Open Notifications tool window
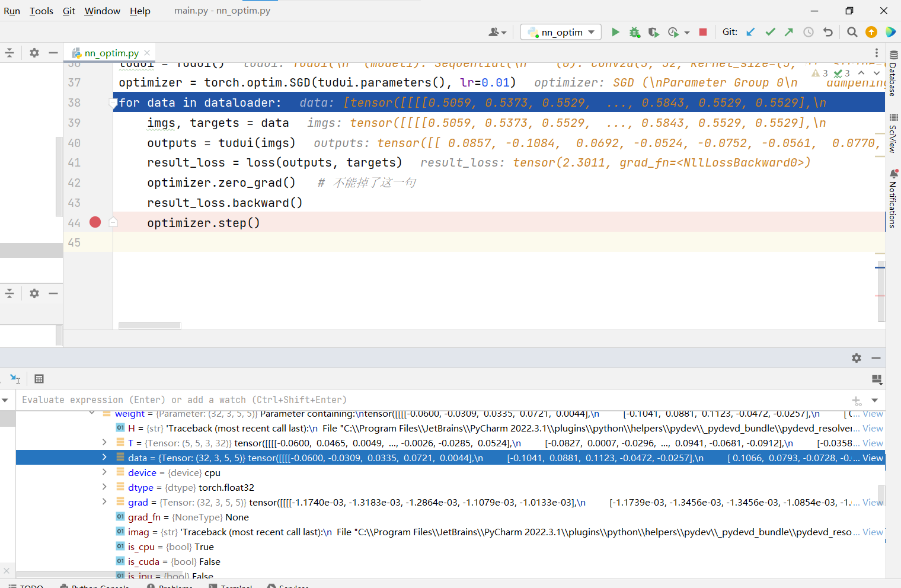This screenshot has width=901, height=588. pyautogui.click(x=893, y=199)
